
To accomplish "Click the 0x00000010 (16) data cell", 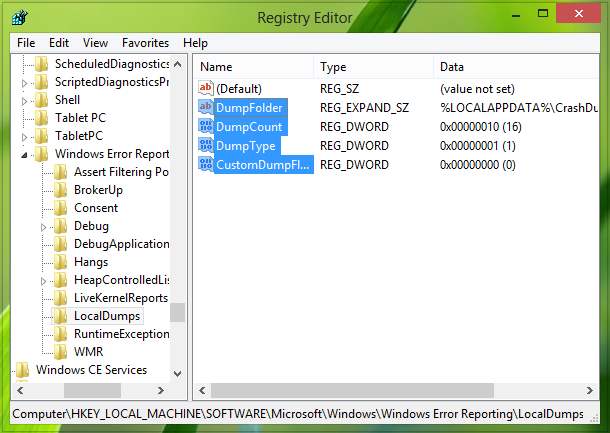I will [x=481, y=127].
